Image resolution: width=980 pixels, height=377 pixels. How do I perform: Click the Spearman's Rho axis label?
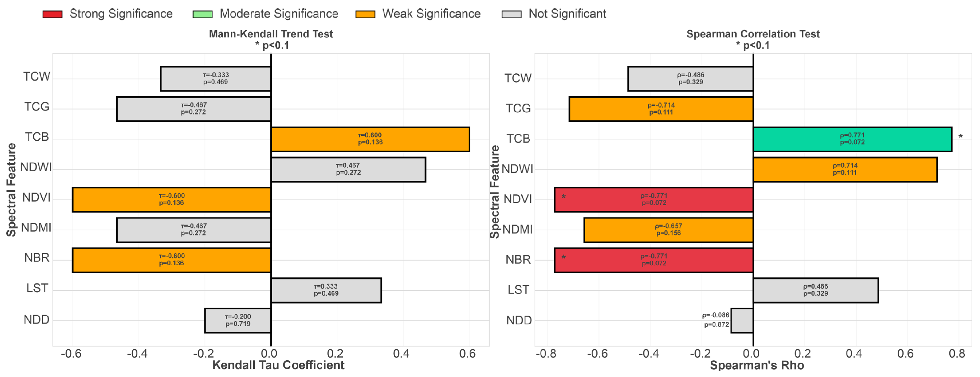(757, 365)
